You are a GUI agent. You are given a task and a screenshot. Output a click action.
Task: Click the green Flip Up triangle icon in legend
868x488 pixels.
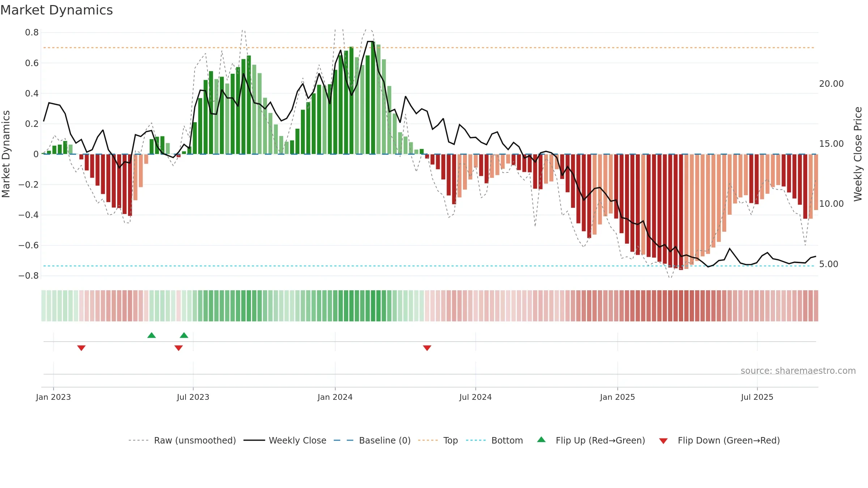tap(541, 440)
